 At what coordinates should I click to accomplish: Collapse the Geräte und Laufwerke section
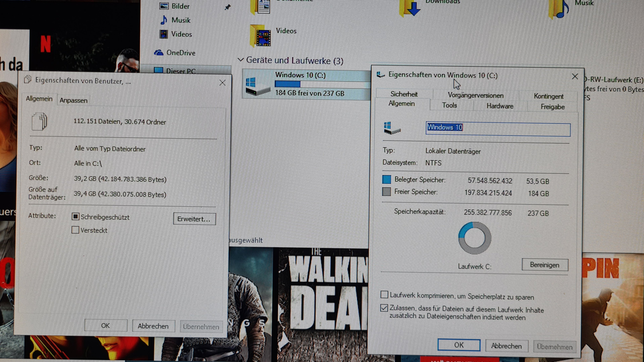240,60
